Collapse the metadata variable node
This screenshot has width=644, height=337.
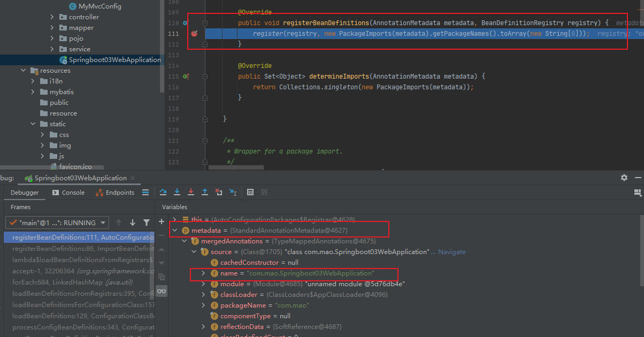pos(174,231)
